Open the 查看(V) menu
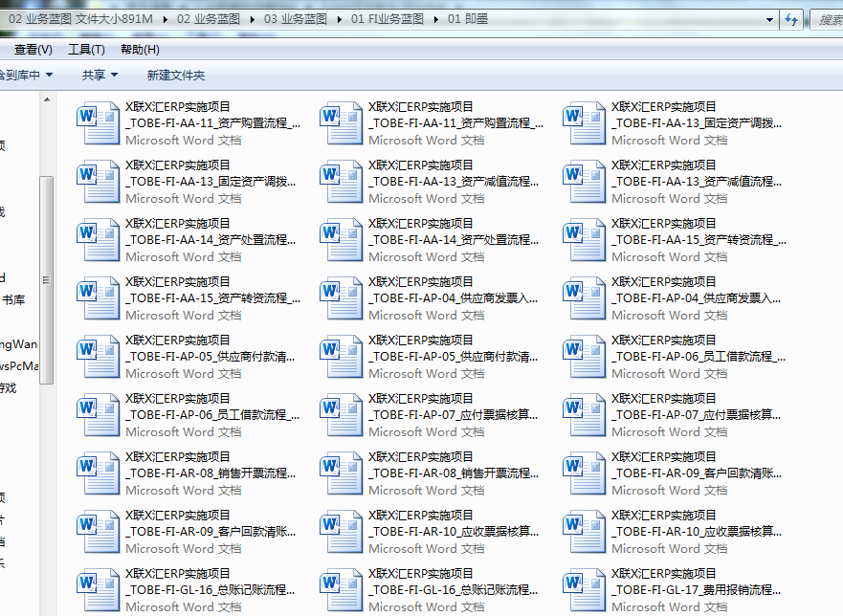 point(33,50)
